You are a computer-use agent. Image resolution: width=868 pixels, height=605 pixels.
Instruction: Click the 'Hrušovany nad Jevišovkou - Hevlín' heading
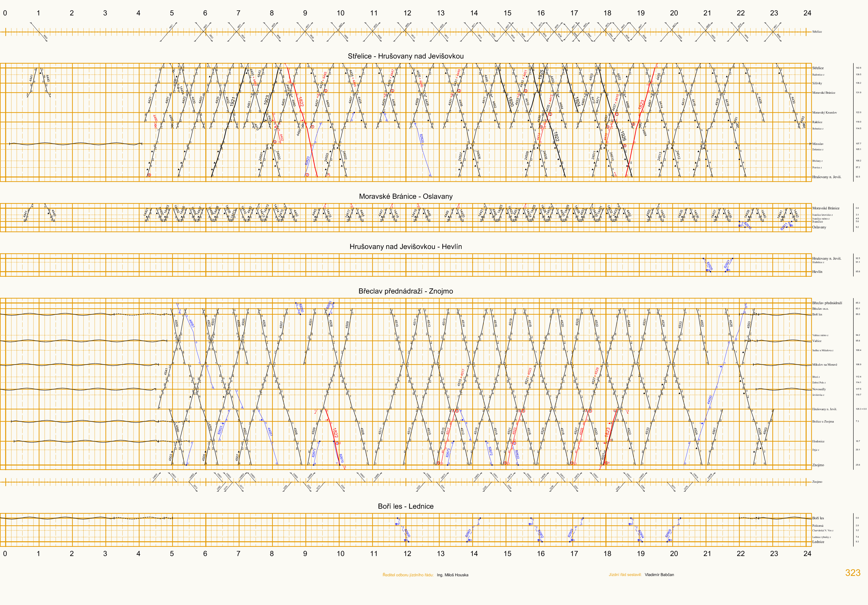406,246
